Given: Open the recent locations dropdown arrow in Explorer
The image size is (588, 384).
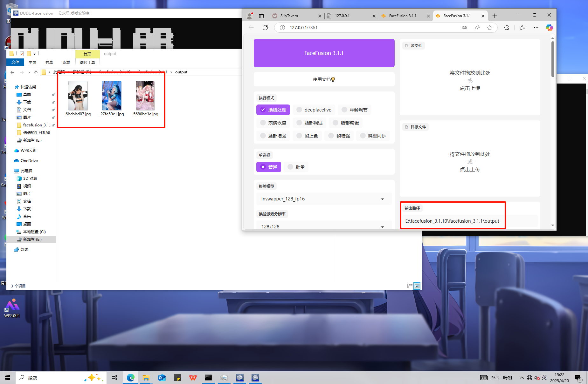Looking at the screenshot, I should 29,72.
